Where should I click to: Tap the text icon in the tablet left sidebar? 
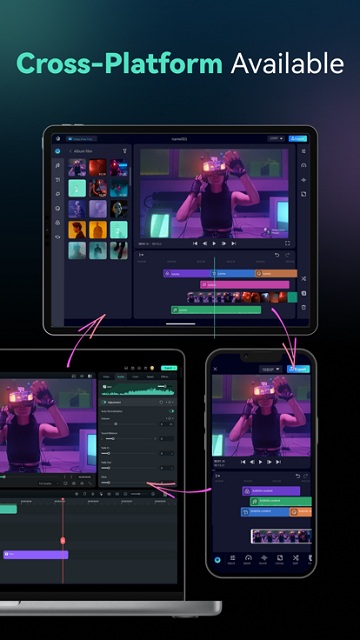(x=58, y=180)
